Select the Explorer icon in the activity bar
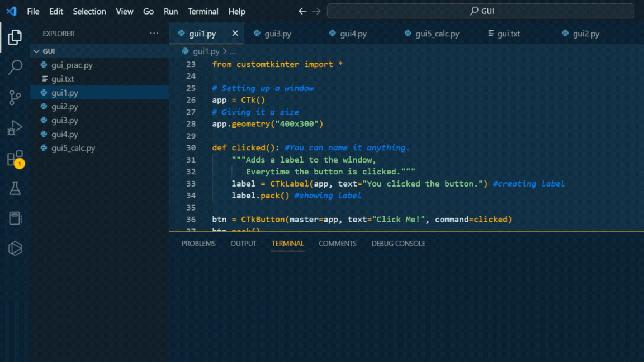644x362 pixels. pyautogui.click(x=15, y=37)
